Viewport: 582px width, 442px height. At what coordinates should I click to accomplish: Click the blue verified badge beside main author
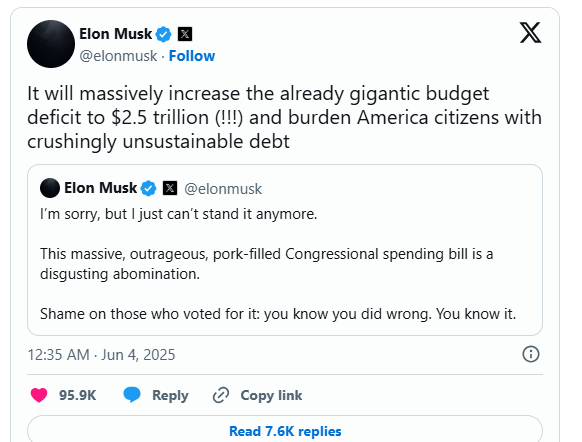pos(163,35)
